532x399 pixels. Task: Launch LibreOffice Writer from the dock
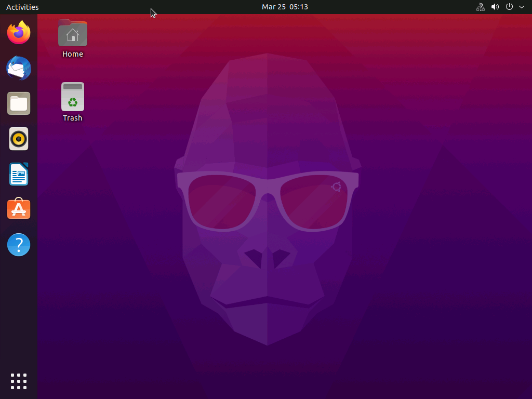pos(19,174)
